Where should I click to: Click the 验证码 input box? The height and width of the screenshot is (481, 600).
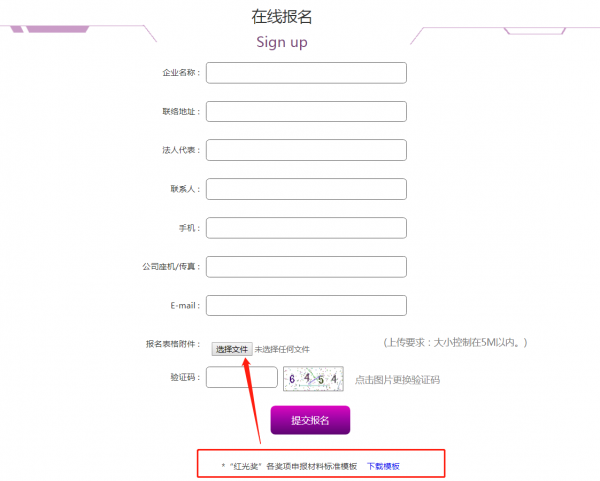coord(241,377)
